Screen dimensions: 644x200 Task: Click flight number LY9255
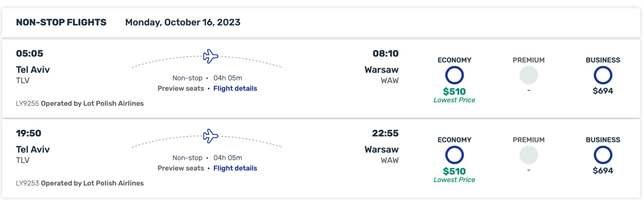tap(27, 104)
